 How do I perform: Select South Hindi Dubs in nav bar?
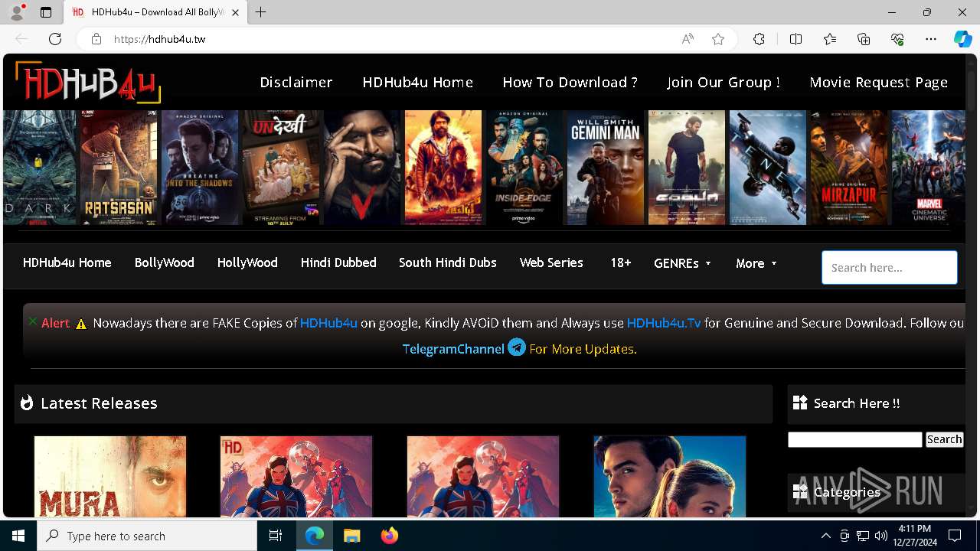[x=448, y=262]
